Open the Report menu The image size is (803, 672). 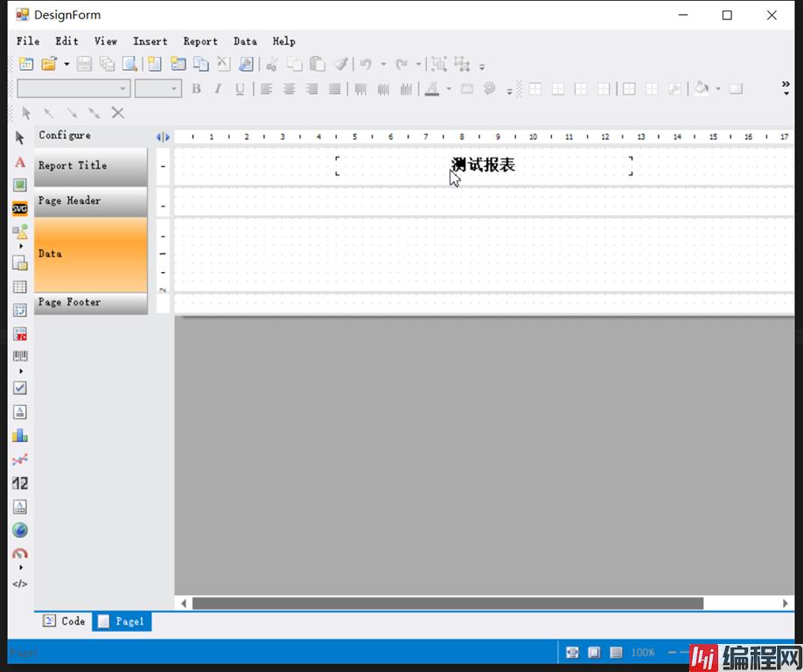200,41
